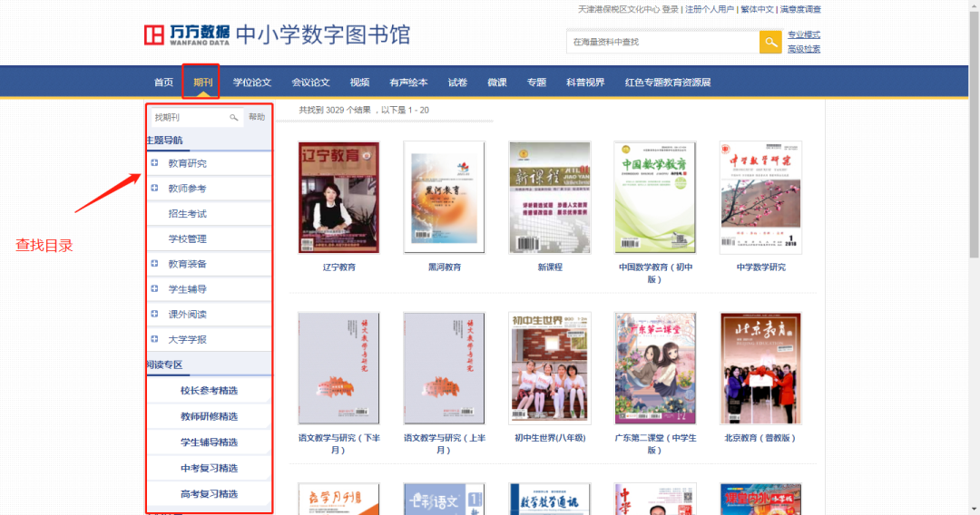The height and width of the screenshot is (515, 980).
Task: Select 大学学报 category label
Action: tap(187, 340)
